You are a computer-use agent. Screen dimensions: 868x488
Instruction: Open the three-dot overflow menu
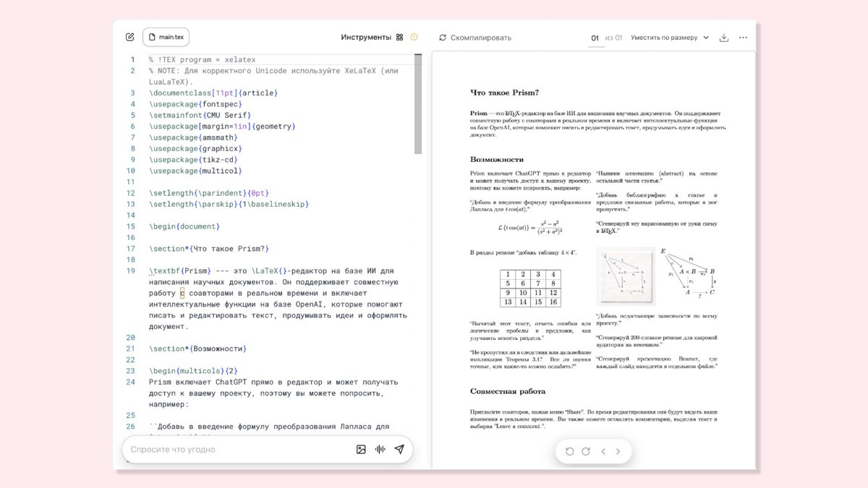click(744, 37)
